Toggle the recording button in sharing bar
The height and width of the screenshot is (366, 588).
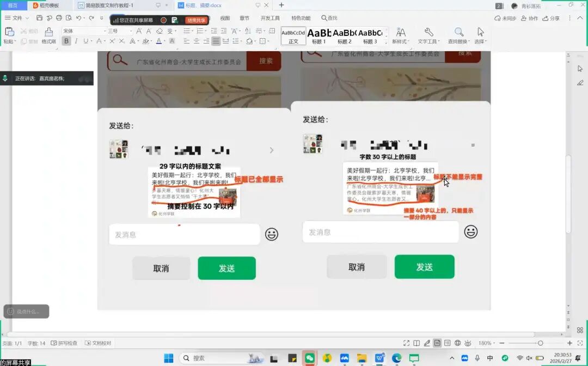point(163,20)
